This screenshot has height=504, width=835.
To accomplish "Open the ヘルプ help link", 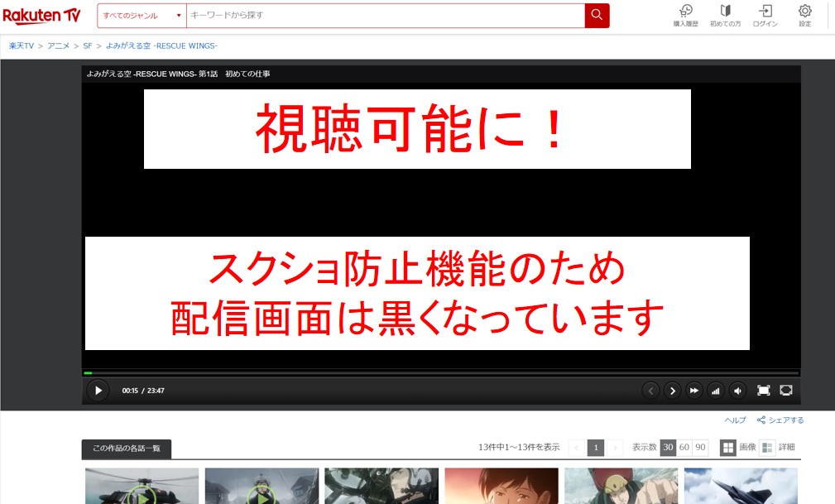I will 734,420.
